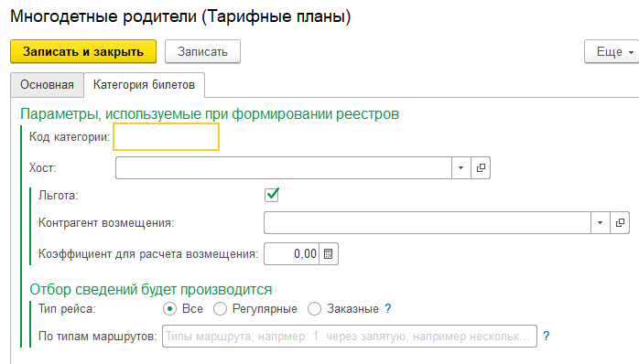
Task: Select the Все radio option
Action: click(x=169, y=308)
